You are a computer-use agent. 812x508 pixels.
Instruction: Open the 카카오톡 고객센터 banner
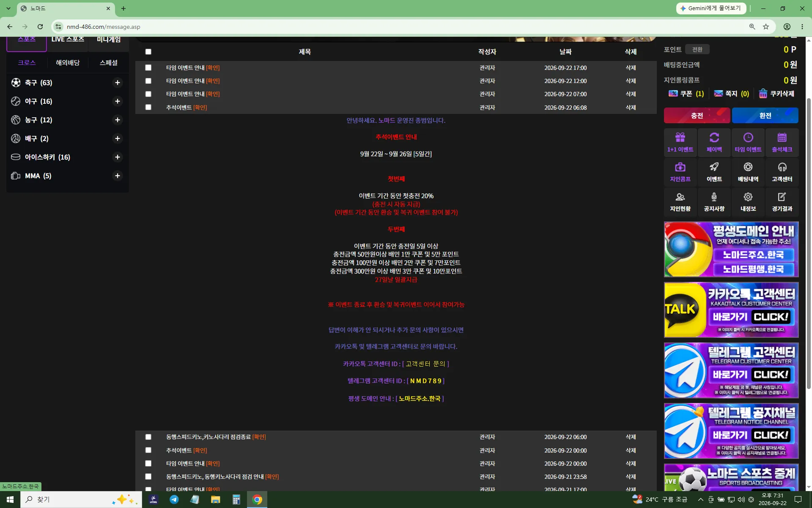(x=731, y=310)
